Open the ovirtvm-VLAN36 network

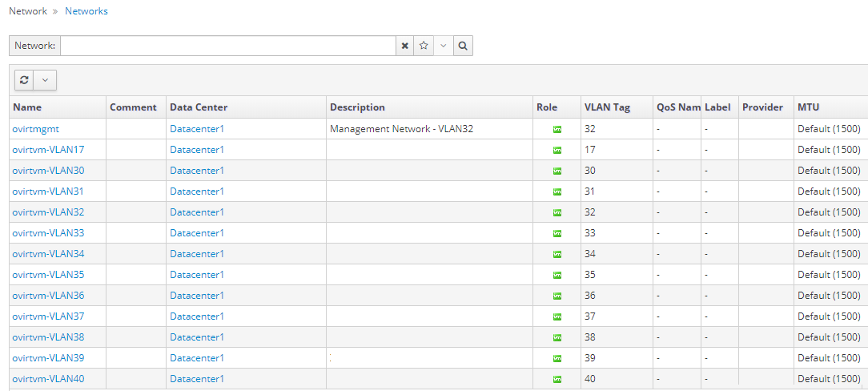(x=48, y=295)
